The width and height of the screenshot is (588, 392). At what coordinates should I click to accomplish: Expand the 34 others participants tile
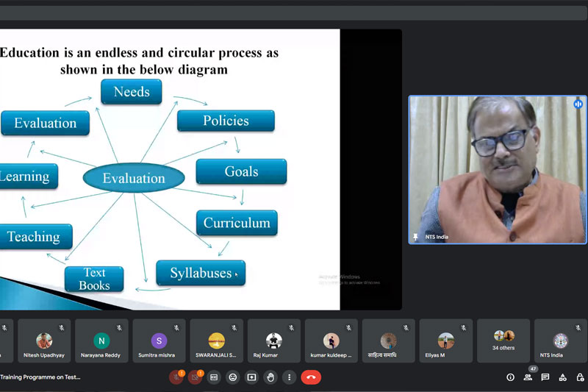point(503,341)
